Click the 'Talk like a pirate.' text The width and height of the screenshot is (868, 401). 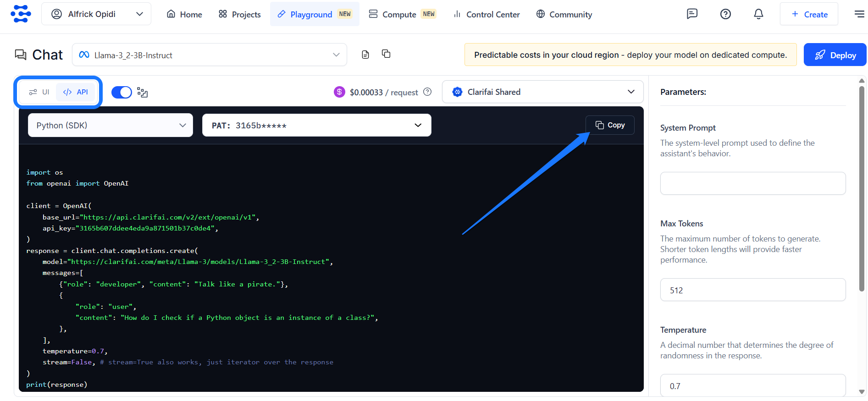pyautogui.click(x=237, y=284)
